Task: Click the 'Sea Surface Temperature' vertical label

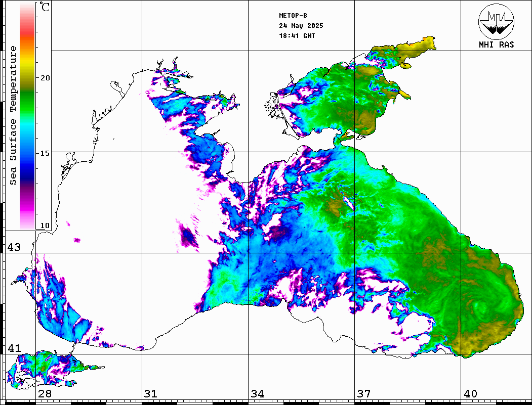Action: [x=13, y=115]
